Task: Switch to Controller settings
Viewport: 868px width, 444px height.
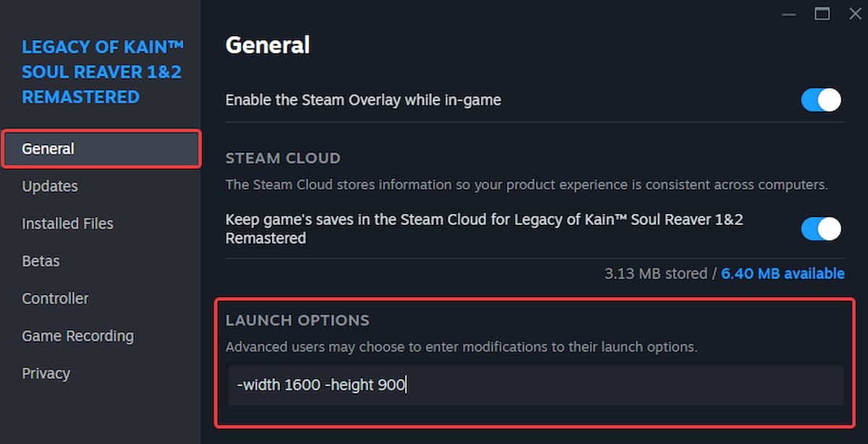Action: (55, 299)
